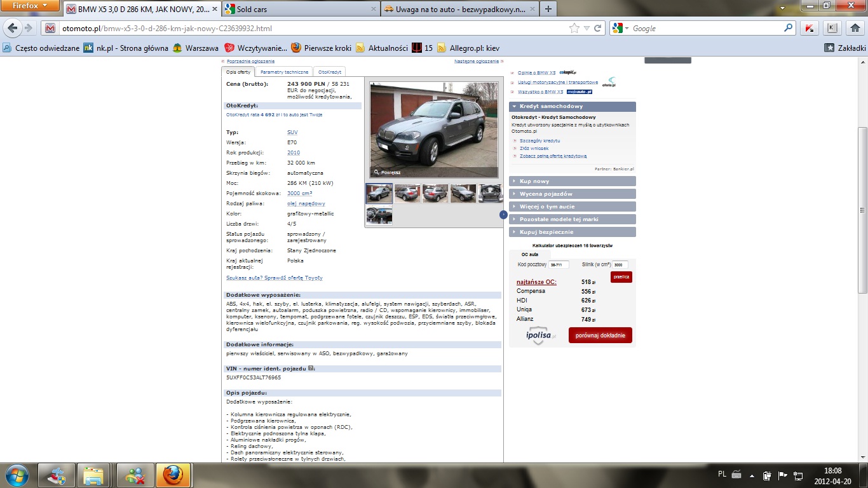Open the OtoKredyt tab
The image size is (868, 488).
coord(330,72)
